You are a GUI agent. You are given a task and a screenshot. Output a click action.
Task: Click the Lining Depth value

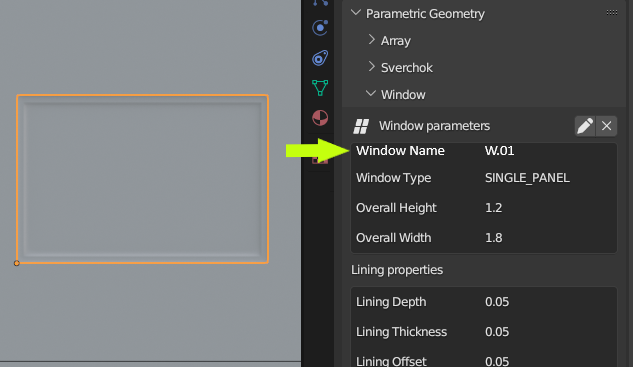[x=497, y=302]
